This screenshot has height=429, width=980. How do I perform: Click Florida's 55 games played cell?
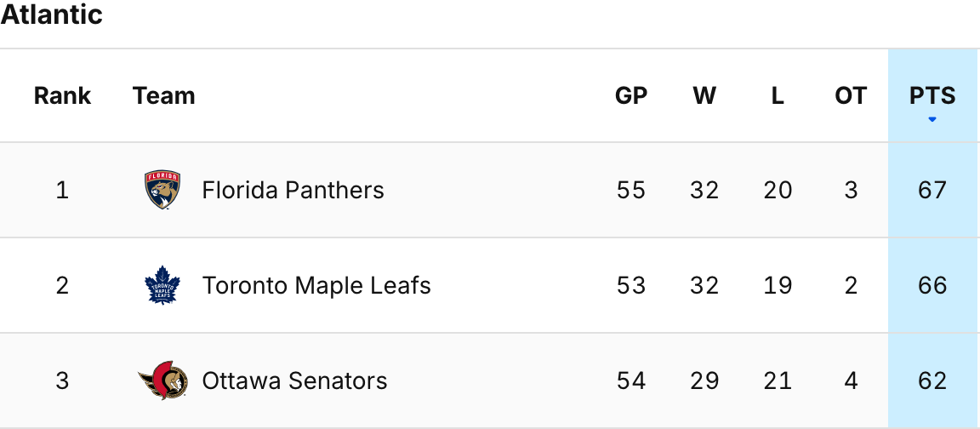coord(631,190)
